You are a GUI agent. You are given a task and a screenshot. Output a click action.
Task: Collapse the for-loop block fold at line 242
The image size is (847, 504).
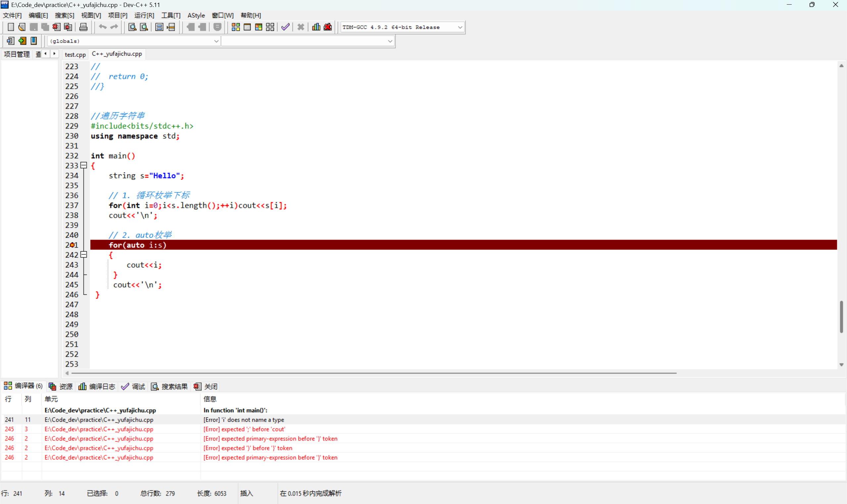pyautogui.click(x=84, y=255)
